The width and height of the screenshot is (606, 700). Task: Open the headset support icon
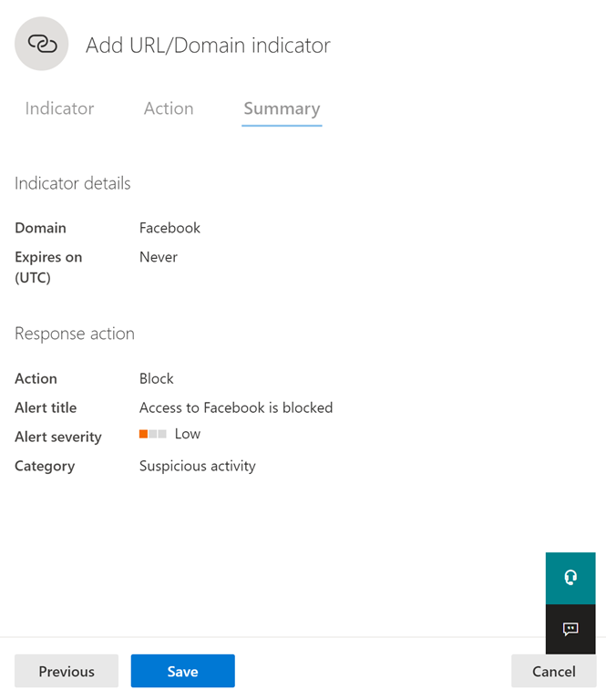point(570,578)
